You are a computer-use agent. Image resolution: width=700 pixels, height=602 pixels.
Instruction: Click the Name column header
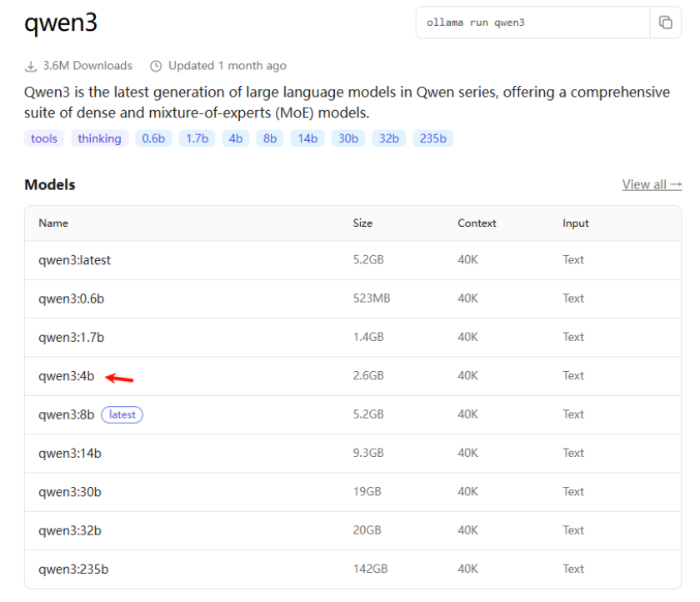tap(53, 223)
